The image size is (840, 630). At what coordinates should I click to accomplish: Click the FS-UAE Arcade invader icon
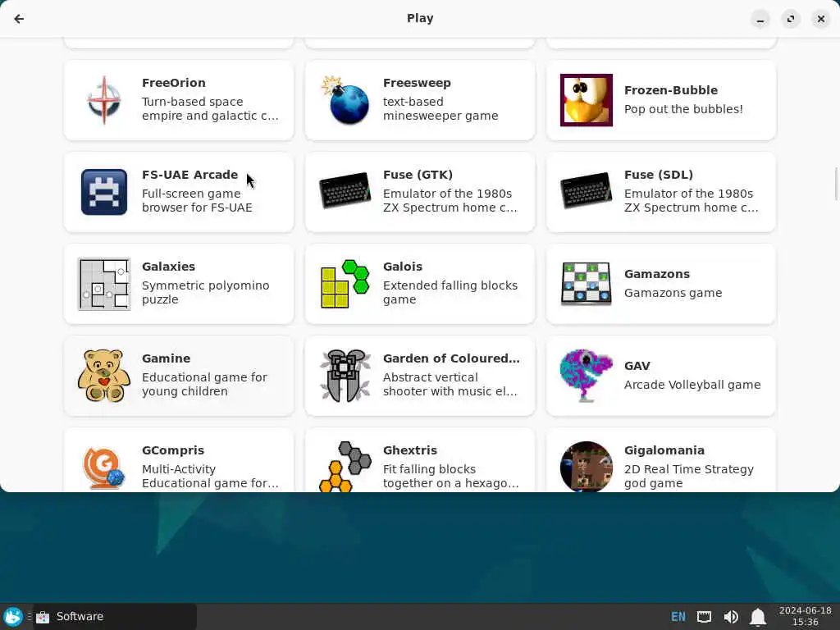point(104,192)
